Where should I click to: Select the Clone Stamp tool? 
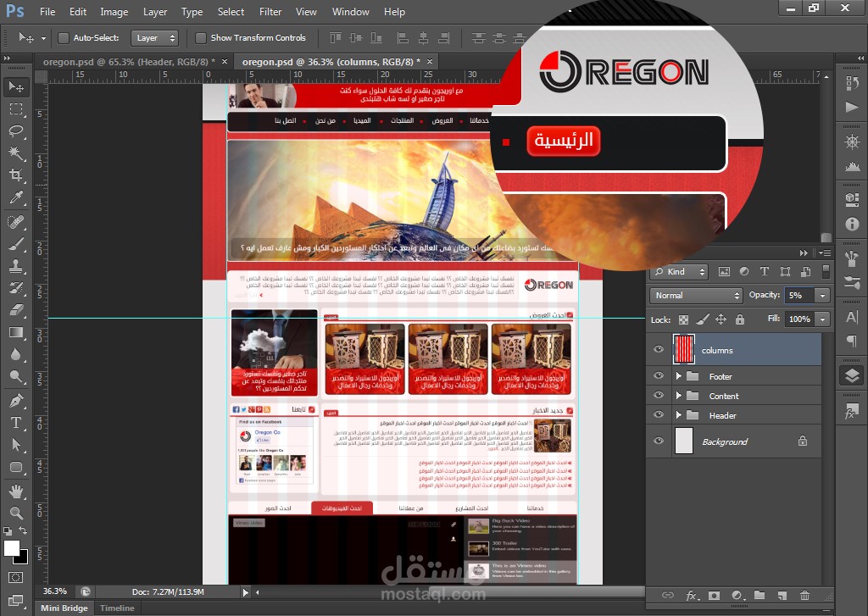pos(16,266)
